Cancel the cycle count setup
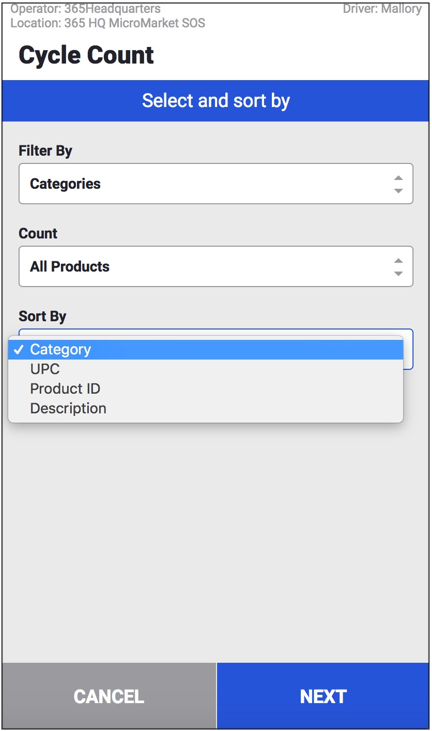 pos(109,696)
